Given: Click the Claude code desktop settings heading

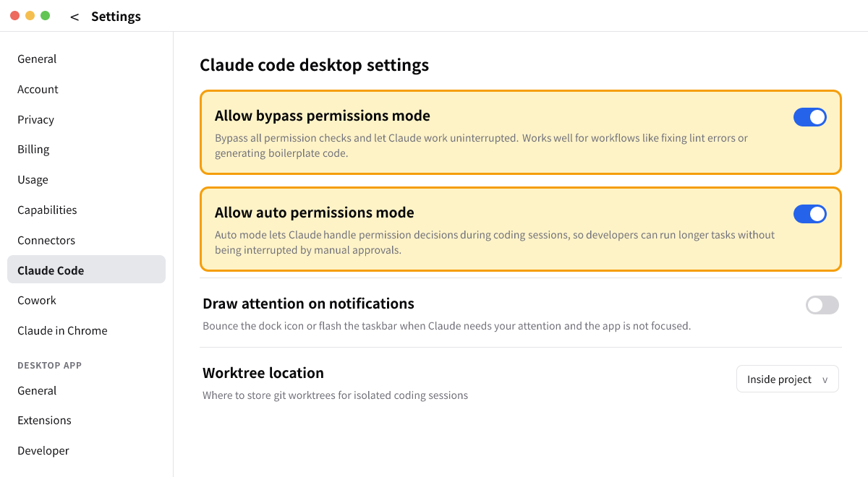Looking at the screenshot, I should (314, 65).
